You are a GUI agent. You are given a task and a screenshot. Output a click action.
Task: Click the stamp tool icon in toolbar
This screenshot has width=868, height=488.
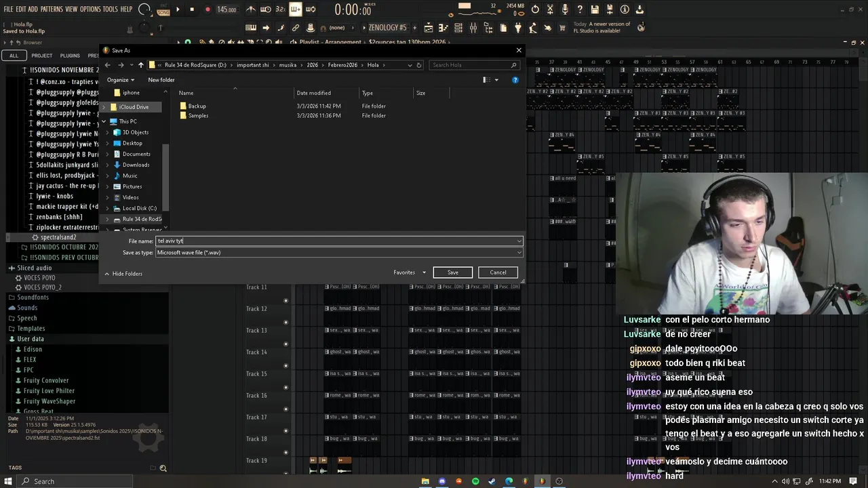coord(311,28)
